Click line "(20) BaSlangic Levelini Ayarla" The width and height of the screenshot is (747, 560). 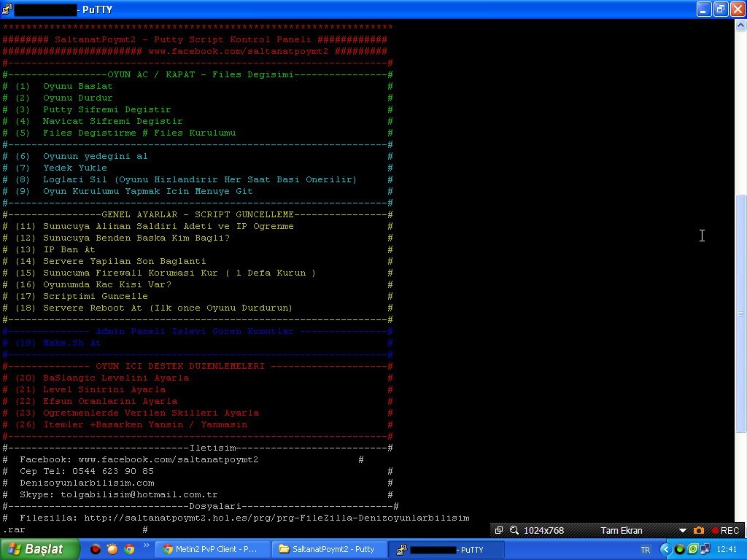click(102, 378)
